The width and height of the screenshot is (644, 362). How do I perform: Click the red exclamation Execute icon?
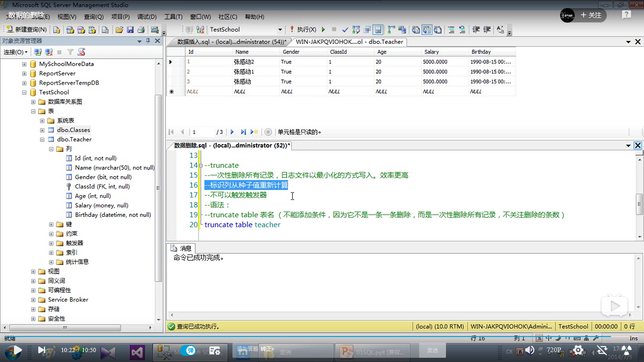click(x=292, y=29)
